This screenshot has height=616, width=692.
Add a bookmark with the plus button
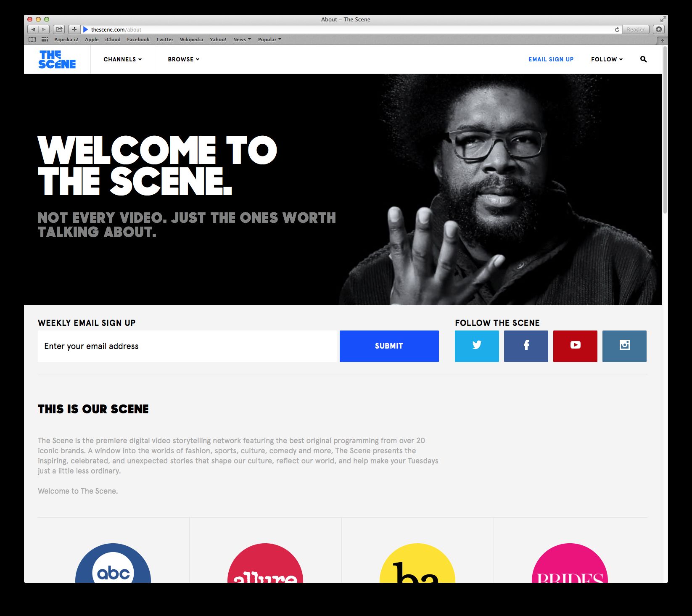[74, 29]
